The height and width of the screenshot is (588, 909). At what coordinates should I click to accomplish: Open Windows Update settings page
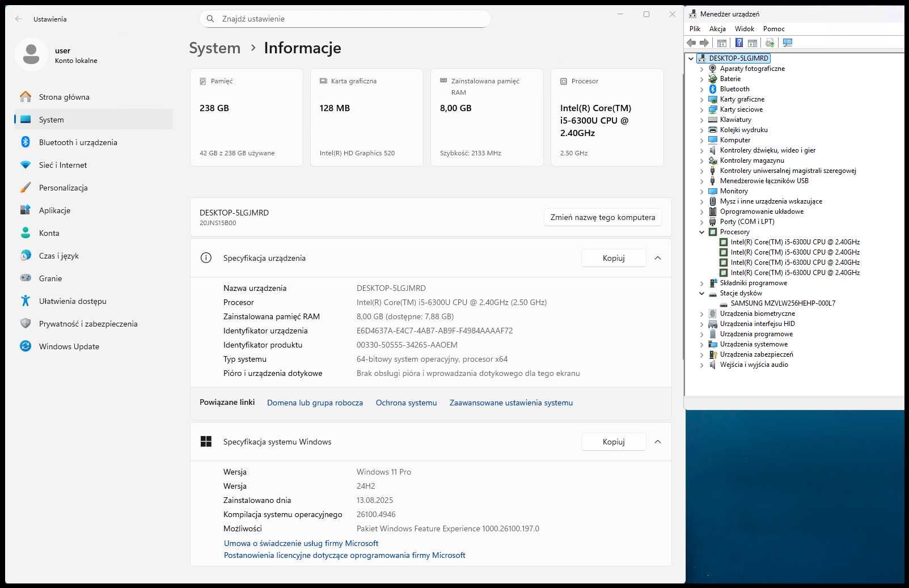click(94, 346)
